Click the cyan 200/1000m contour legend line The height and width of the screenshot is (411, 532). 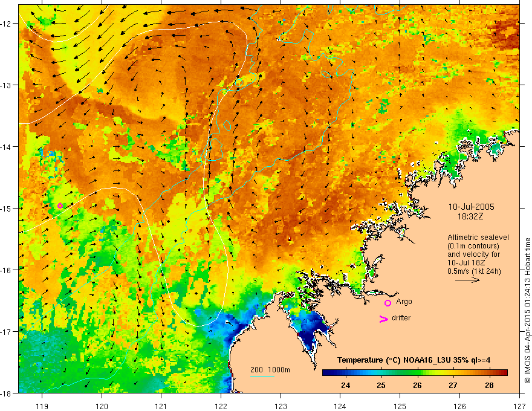(262, 376)
